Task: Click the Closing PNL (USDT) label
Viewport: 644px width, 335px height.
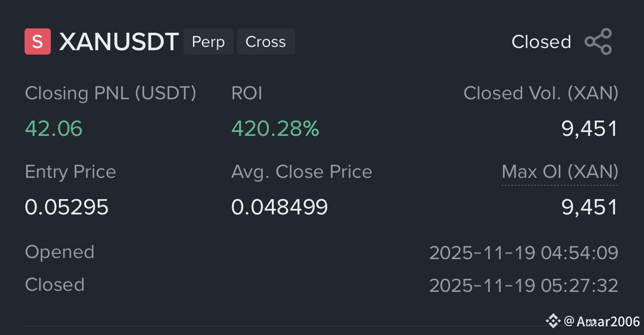Action: point(110,93)
